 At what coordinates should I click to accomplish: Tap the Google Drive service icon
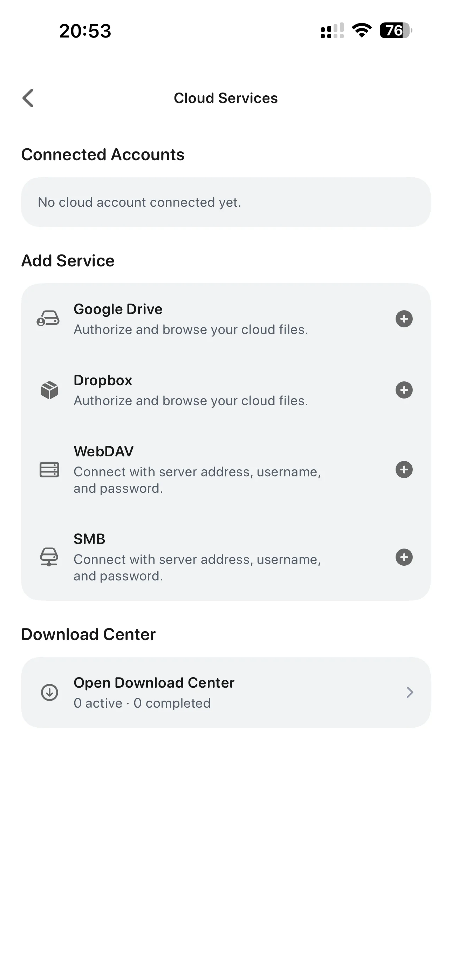click(x=48, y=319)
